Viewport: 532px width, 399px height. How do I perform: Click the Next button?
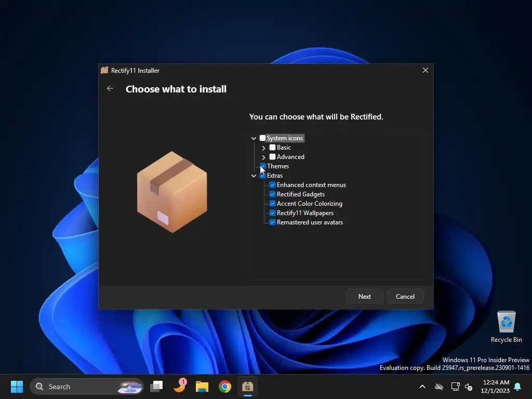(364, 297)
